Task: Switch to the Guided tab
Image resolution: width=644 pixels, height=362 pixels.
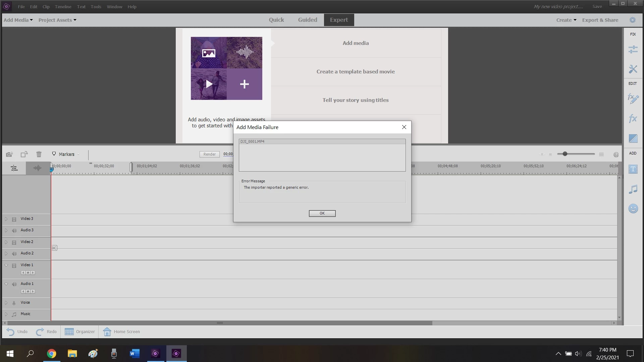Action: click(x=307, y=20)
